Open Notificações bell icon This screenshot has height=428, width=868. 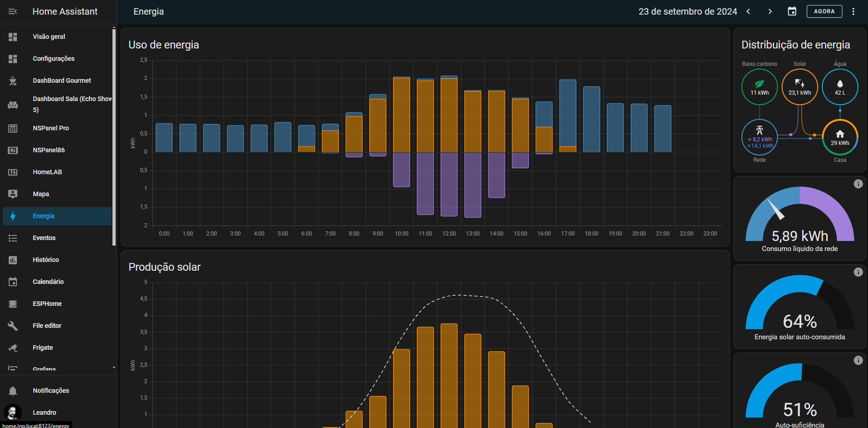[x=13, y=391]
